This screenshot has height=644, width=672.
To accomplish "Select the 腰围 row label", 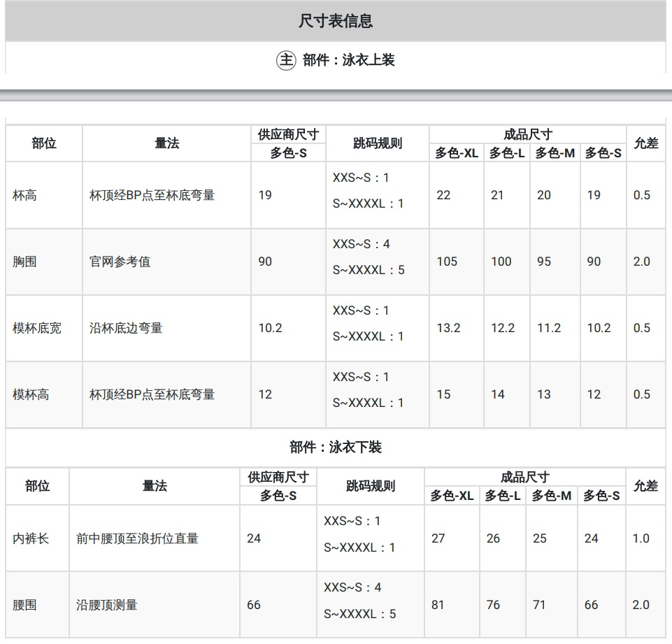I will pyautogui.click(x=24, y=605).
